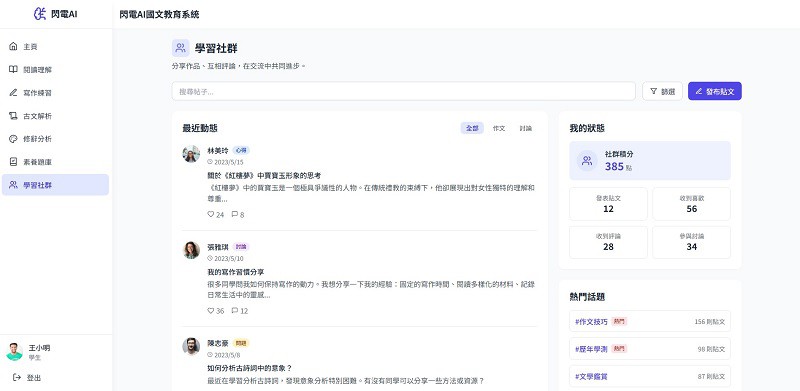Viewport: 800px width, 391px height.
Task: Click 林美玲 author name
Action: (218, 151)
